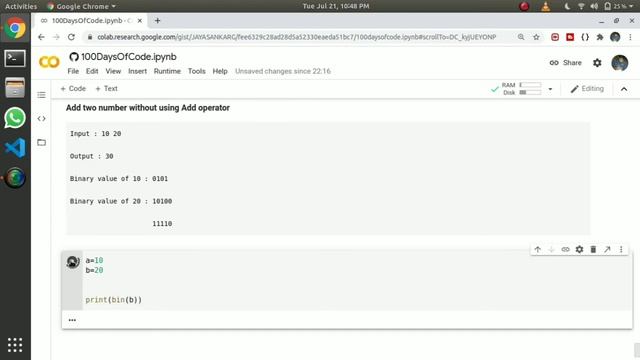
Task: Click the code line a=10
Action: (x=94, y=260)
